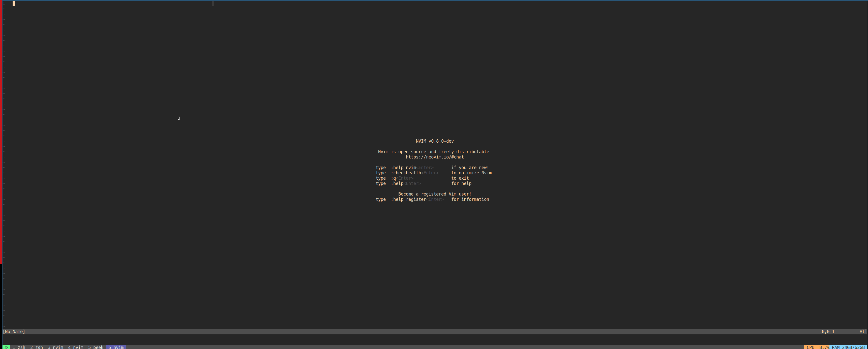Select active tmux window 6 nvim
Screen dimensions: 868x349
pyautogui.click(x=116, y=347)
